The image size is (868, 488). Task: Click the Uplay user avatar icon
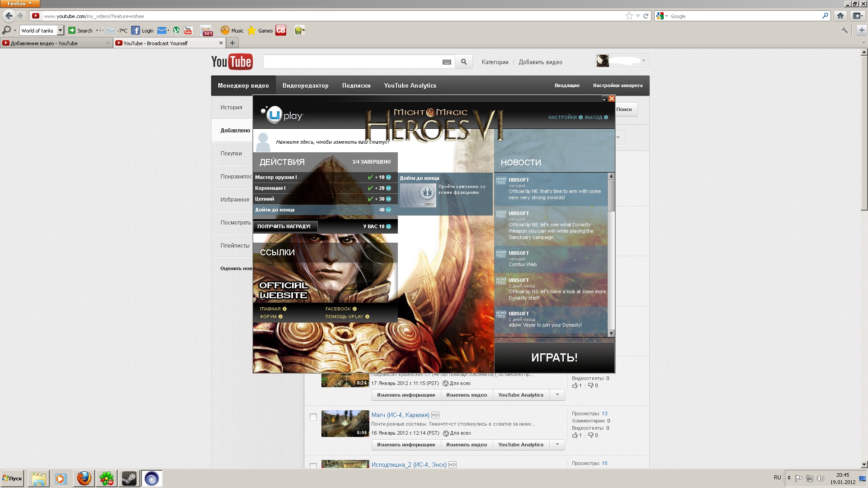tap(263, 141)
